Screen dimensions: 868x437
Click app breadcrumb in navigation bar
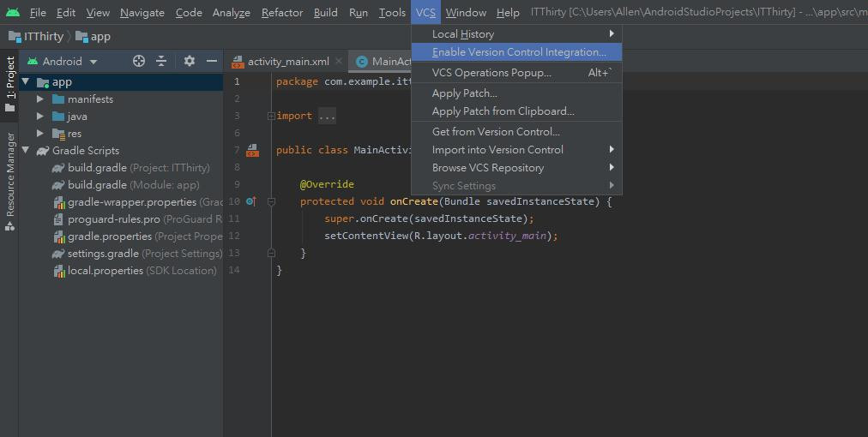pyautogui.click(x=93, y=37)
